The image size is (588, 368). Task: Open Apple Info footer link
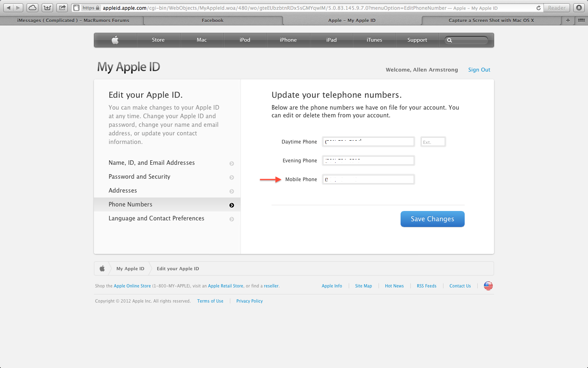coord(332,286)
